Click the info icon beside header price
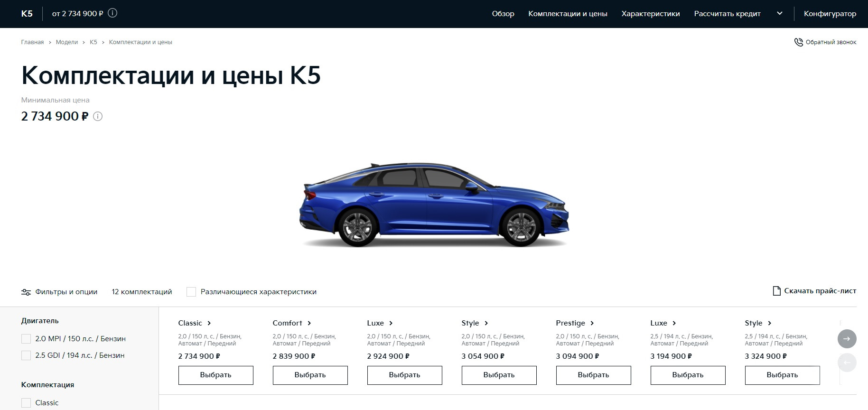Image resolution: width=868 pixels, height=410 pixels. pos(112,13)
